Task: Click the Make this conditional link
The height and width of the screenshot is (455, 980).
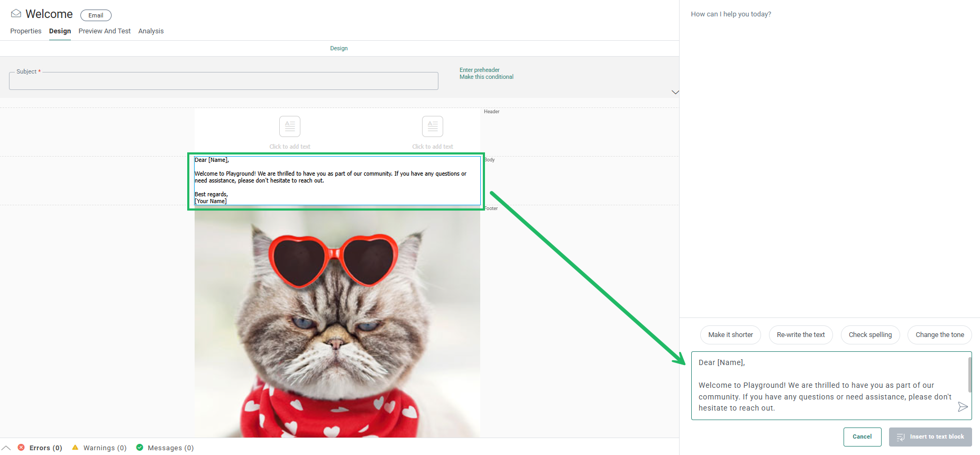Action: point(486,77)
